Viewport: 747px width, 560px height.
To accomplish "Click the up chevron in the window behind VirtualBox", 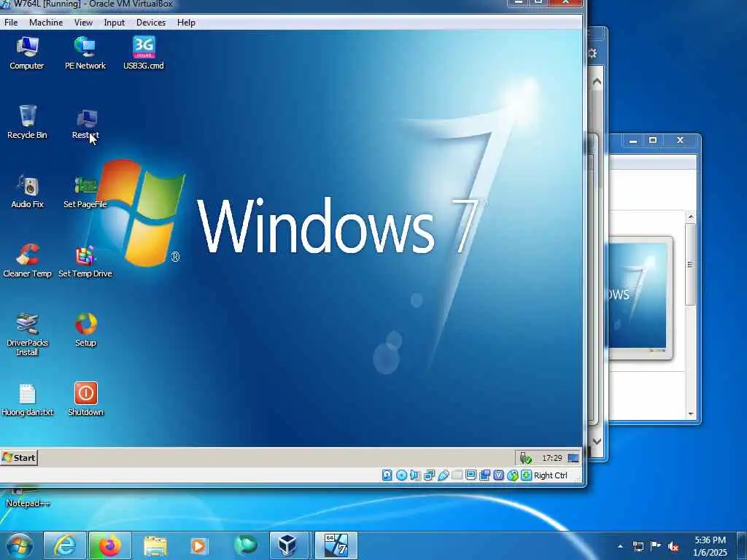I will 597,82.
